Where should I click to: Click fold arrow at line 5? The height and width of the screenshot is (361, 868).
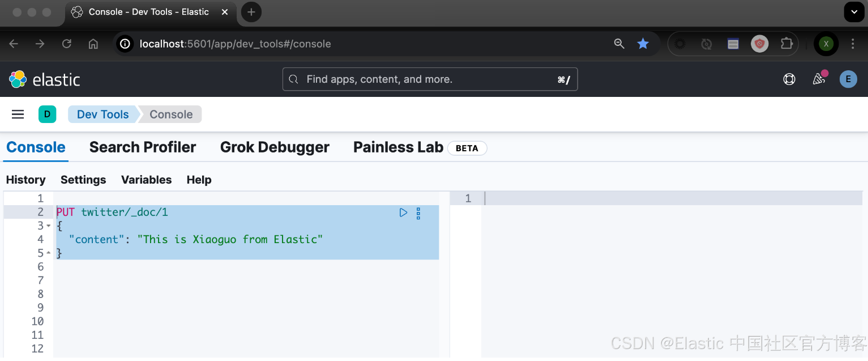click(x=49, y=253)
